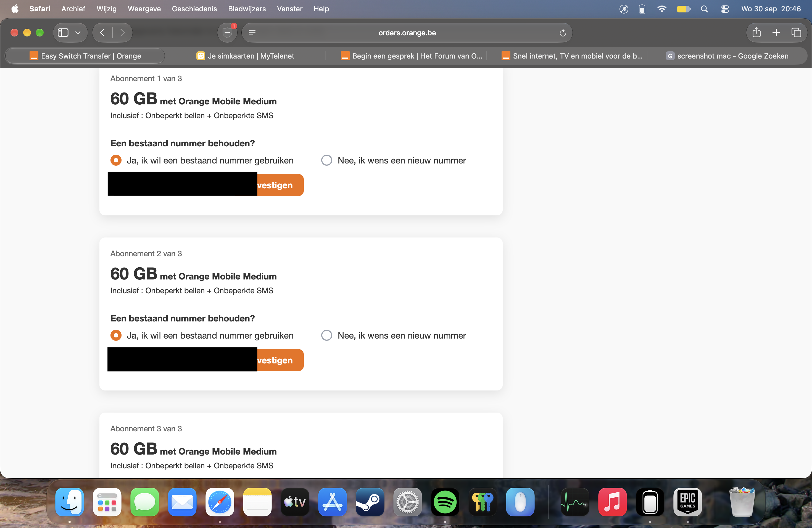The image size is (812, 528).
Task: Click the date and time clock
Action: 771,9
